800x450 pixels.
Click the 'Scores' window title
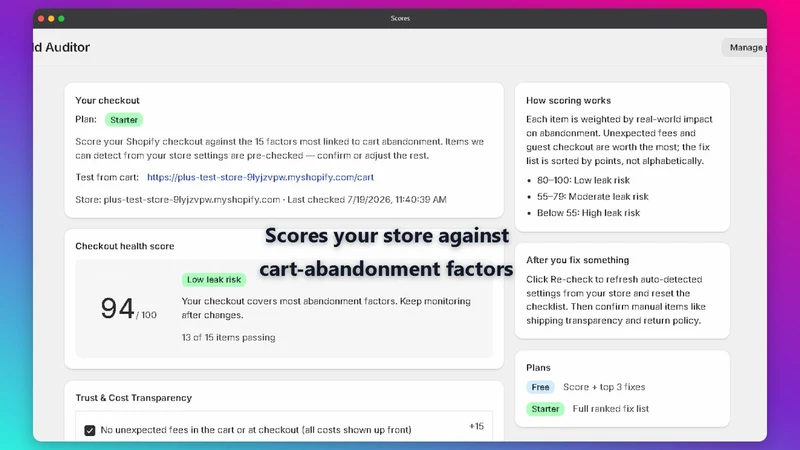[x=400, y=18]
